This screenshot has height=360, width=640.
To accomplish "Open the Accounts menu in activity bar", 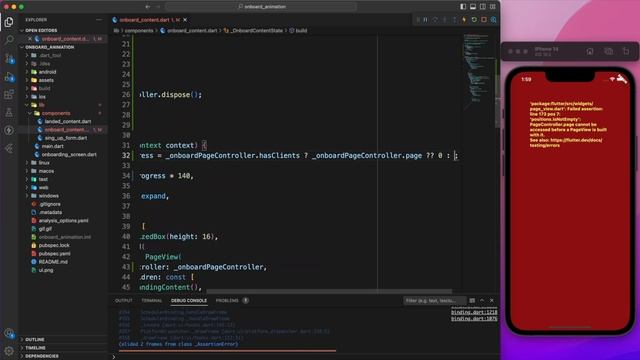I will point(9,333).
